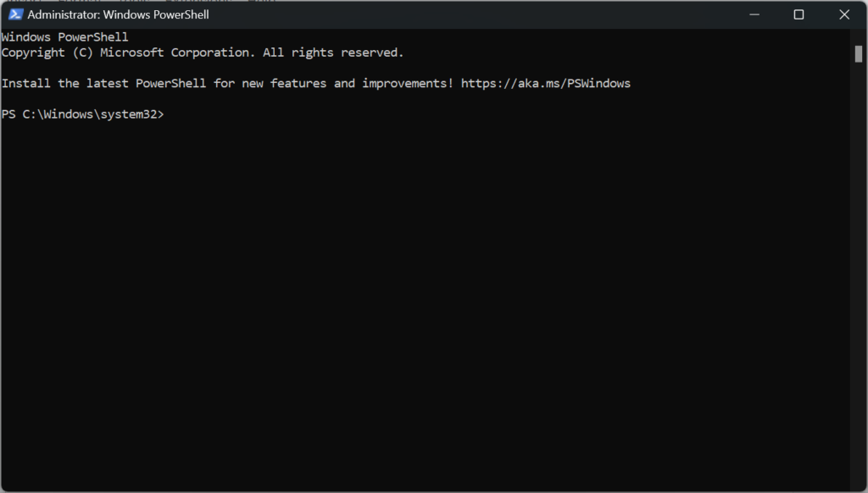Open the PowerShell icon system menu
This screenshot has width=868, height=493.
click(15, 14)
